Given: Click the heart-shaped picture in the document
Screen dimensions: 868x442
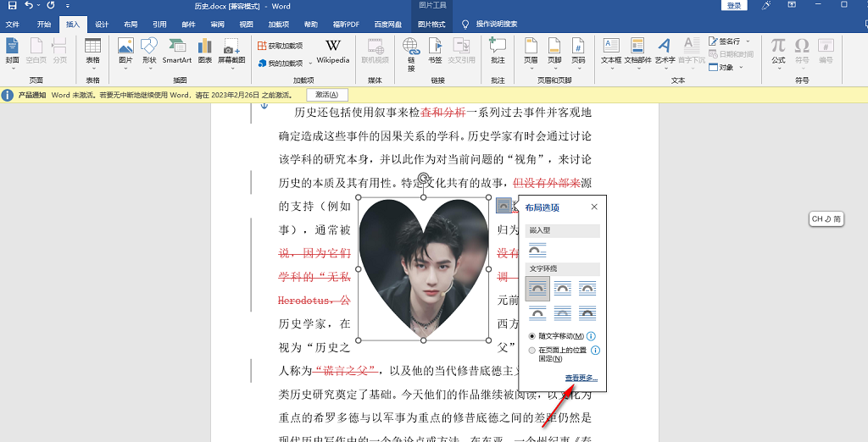Looking at the screenshot, I should [424, 269].
